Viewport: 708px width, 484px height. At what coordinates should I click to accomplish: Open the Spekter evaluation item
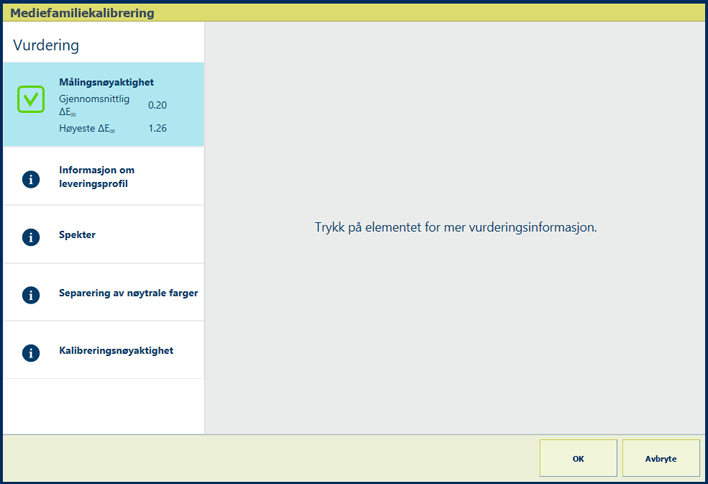[104, 235]
